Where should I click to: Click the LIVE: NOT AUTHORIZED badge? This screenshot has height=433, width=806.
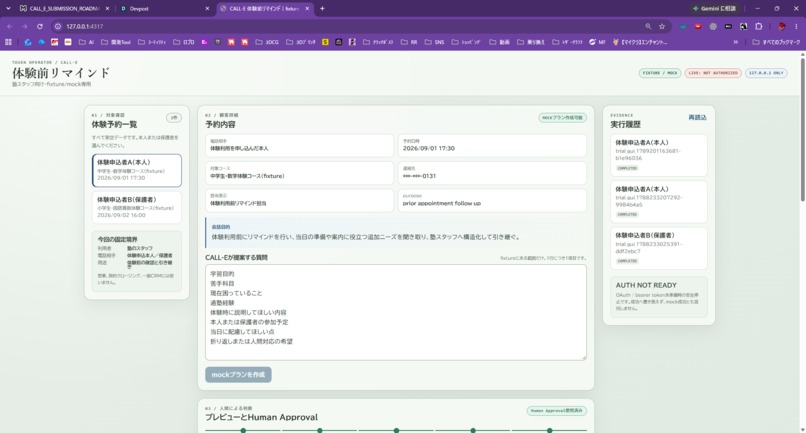713,73
